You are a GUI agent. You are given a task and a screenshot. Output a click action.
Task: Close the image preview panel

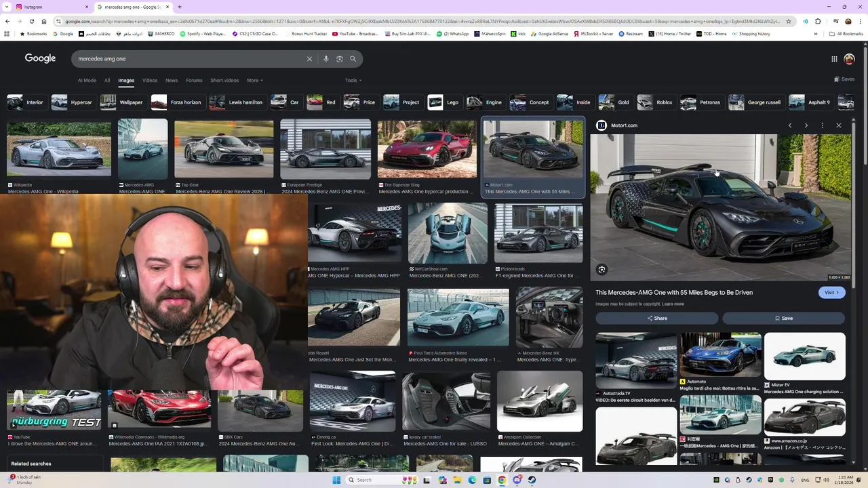(839, 125)
